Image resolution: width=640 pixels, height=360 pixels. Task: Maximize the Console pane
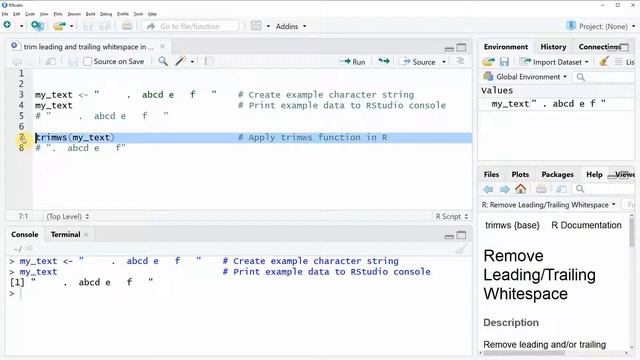coord(461,235)
